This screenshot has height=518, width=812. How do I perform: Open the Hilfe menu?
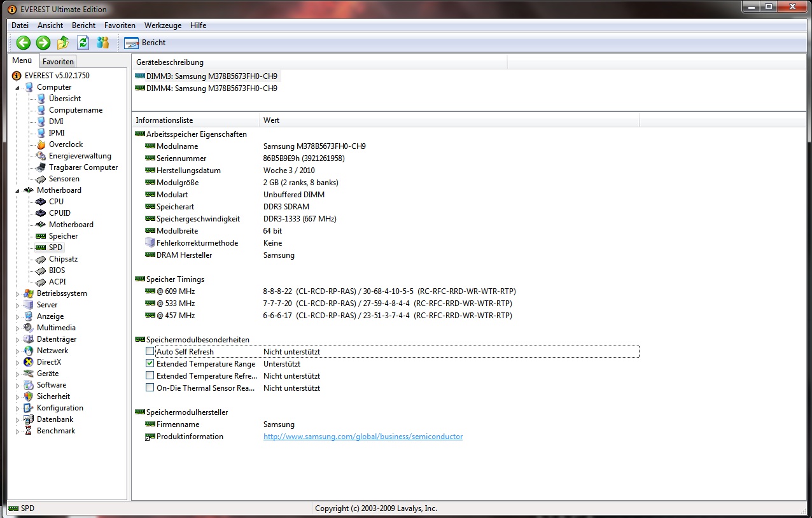[x=198, y=25]
